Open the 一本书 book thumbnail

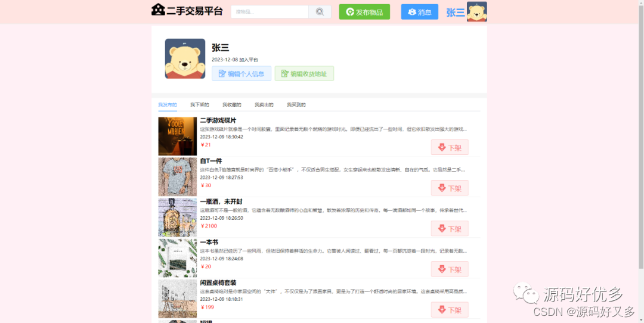[178, 258]
